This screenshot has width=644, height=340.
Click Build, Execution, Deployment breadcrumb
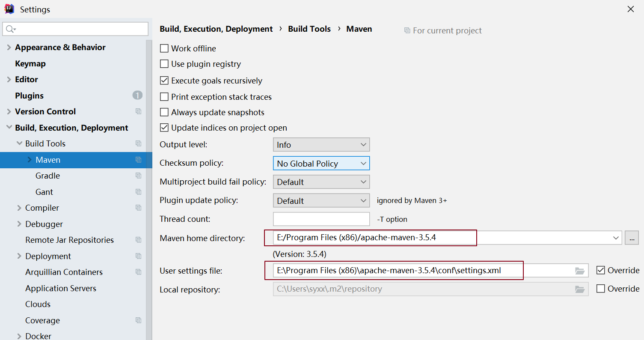[x=216, y=29]
